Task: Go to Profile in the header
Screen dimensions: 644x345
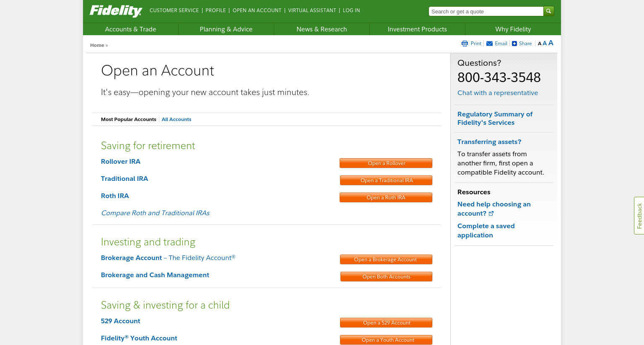Action: pos(216,10)
